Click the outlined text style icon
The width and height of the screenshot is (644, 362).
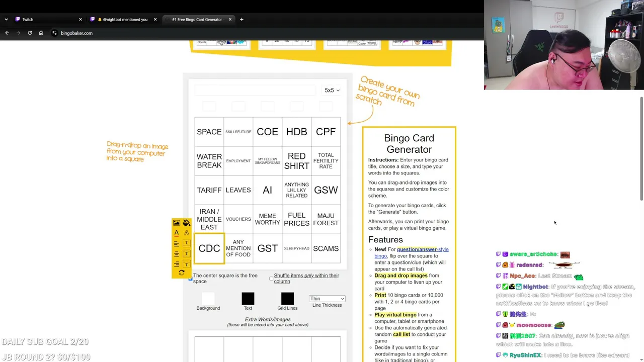[187, 233]
